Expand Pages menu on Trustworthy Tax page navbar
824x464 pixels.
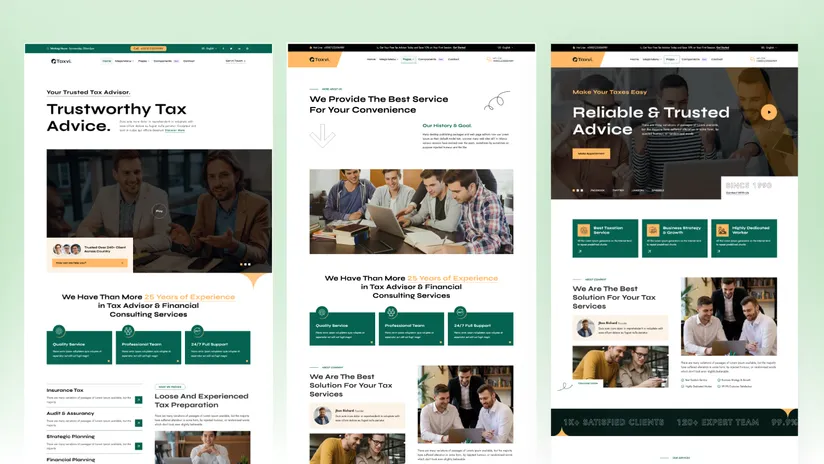(x=143, y=61)
